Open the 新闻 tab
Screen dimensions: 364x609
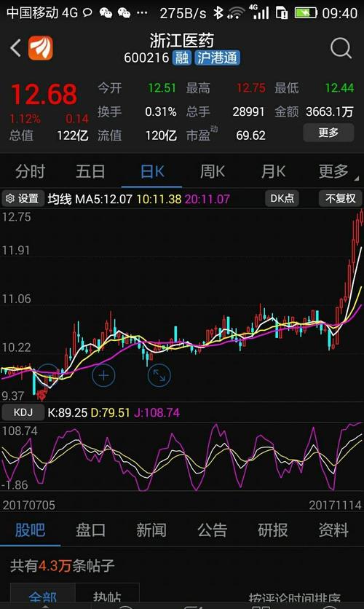tap(151, 530)
